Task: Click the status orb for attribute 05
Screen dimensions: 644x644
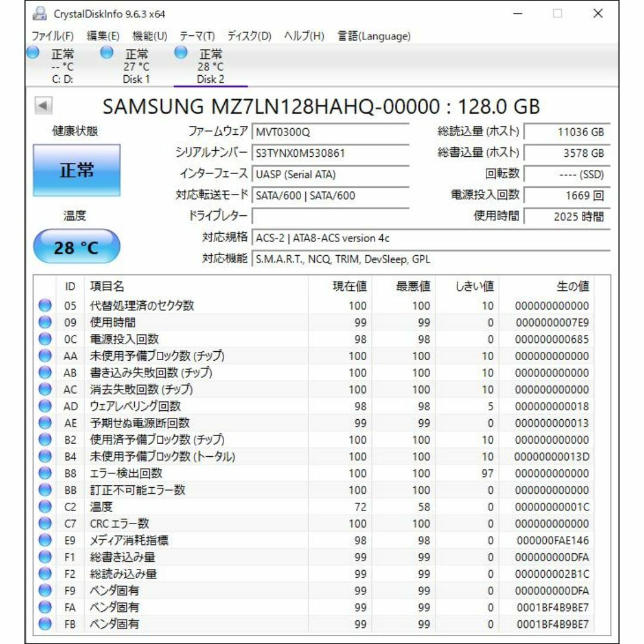Action: click(x=45, y=305)
